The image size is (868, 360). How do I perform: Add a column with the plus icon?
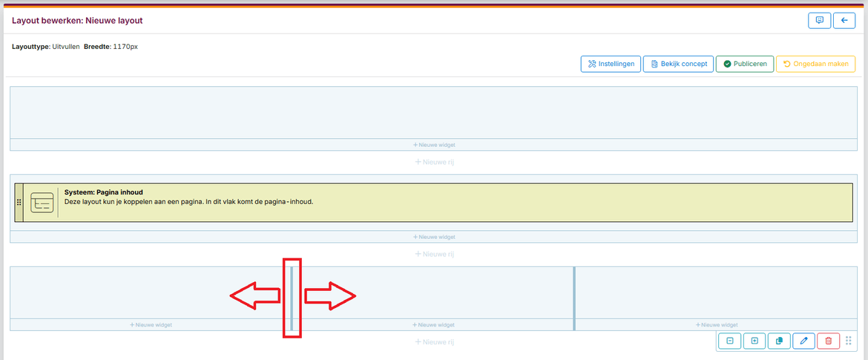tap(754, 341)
